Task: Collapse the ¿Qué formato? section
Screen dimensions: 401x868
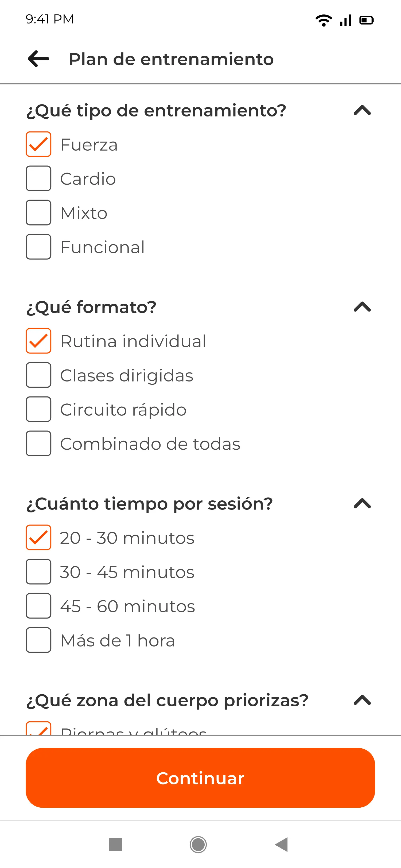Action: [362, 307]
